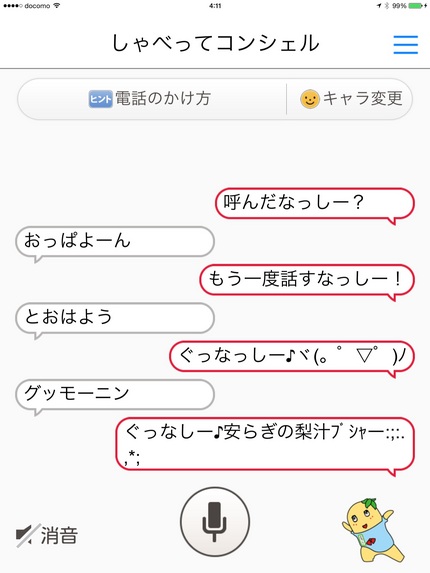430x573 pixels.
Task: Click the smiley face character icon
Action: pyautogui.click(x=310, y=99)
